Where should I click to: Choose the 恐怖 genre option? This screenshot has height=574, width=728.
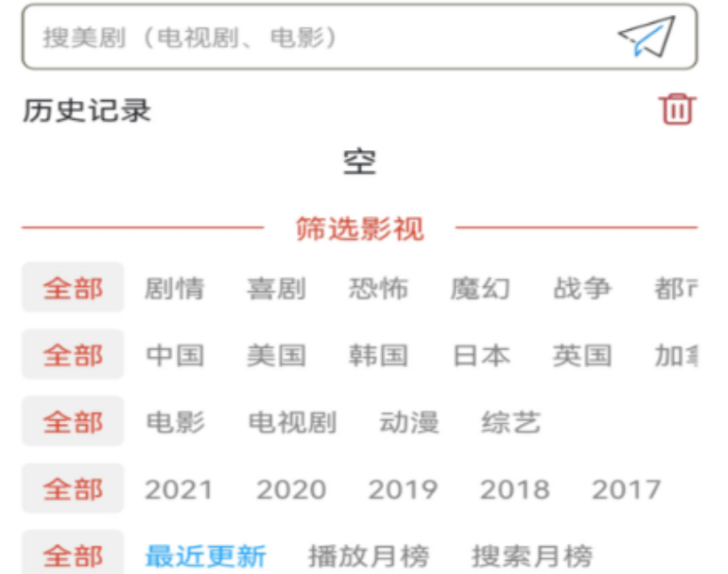coord(379,289)
